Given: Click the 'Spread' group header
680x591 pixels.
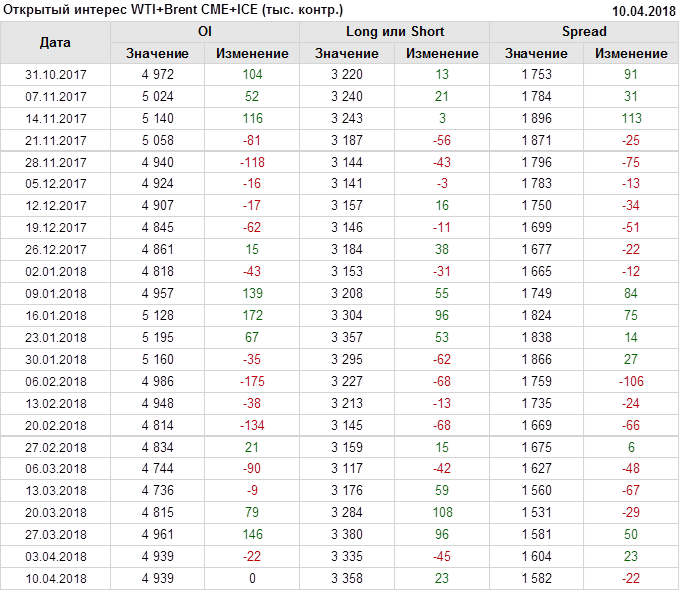Looking at the screenshot, I should tap(584, 32).
